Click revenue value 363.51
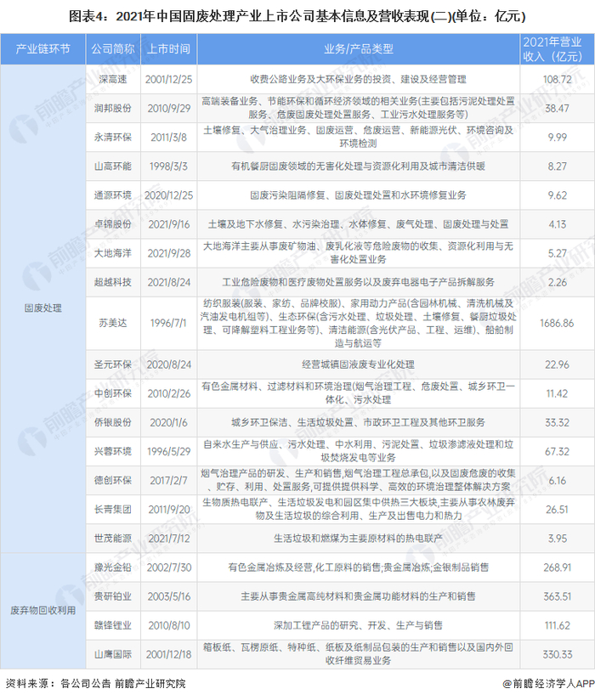595x700 pixels. (557, 596)
